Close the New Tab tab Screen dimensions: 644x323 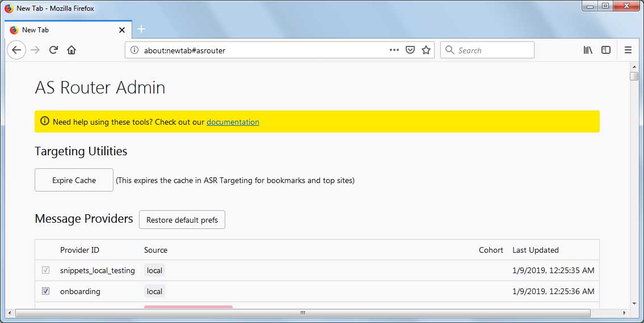122,30
